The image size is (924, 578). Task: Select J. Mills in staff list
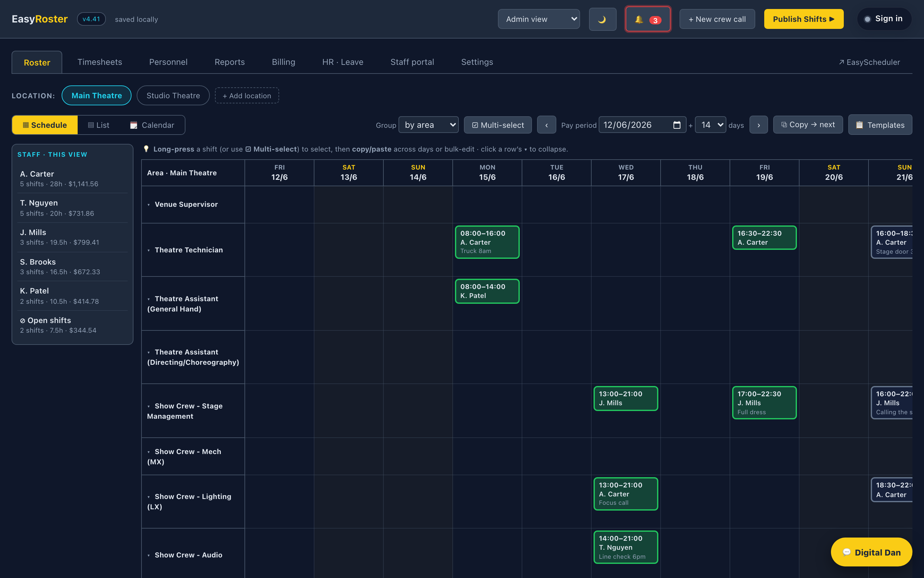(73, 237)
